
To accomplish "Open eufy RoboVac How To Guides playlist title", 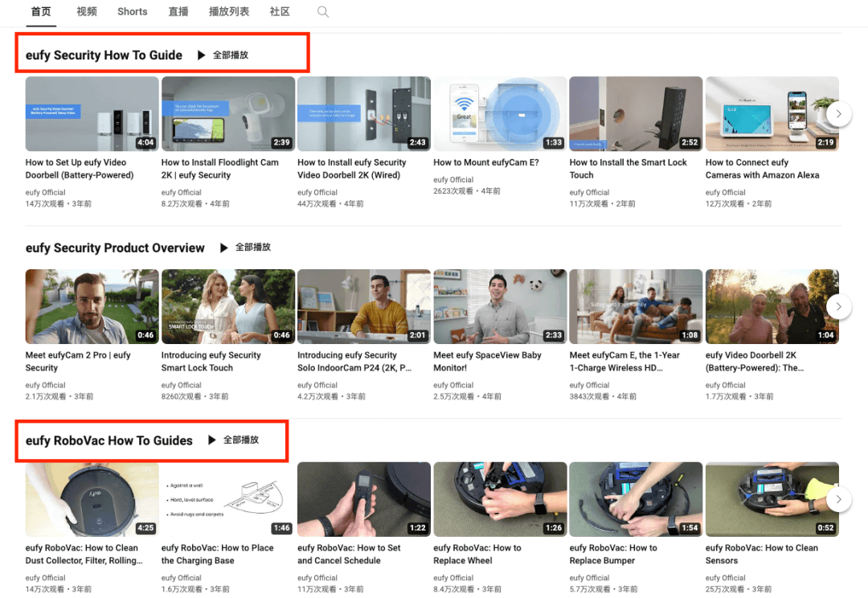I will click(x=109, y=440).
